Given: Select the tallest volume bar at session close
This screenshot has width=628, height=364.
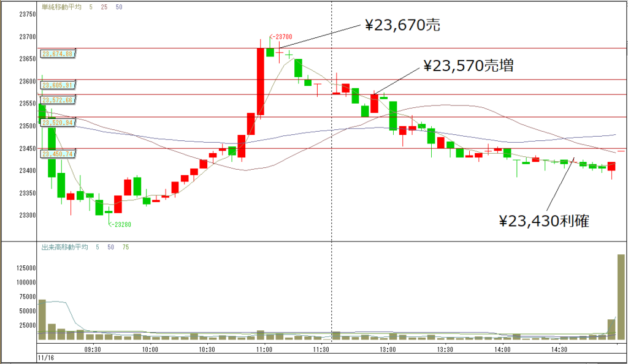Looking at the screenshot, I should pyautogui.click(x=621, y=297).
